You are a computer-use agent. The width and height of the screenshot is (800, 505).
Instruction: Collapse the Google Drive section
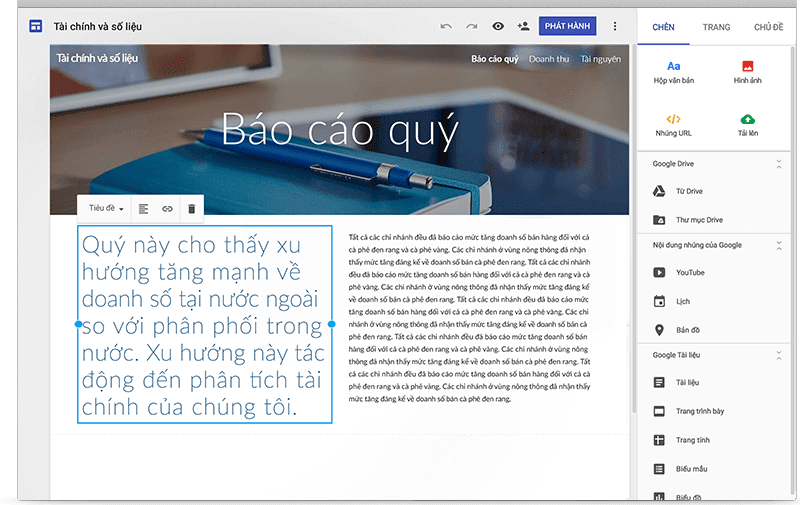click(x=779, y=164)
